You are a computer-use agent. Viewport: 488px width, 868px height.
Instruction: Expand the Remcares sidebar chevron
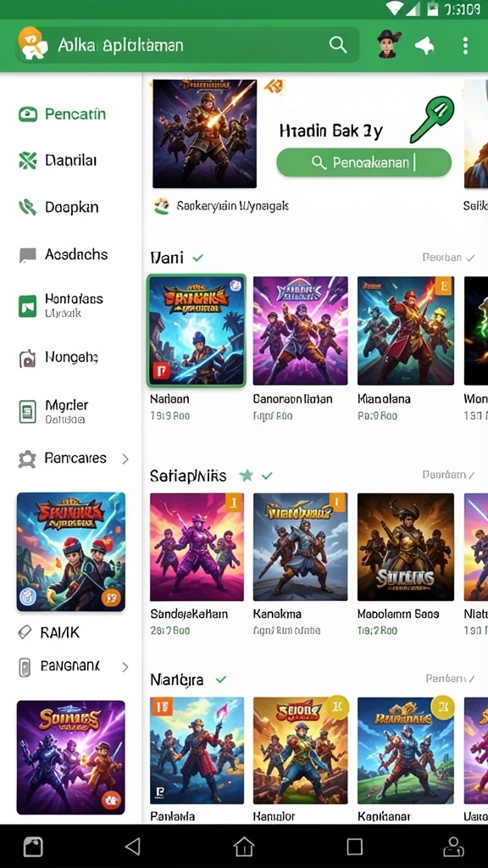coord(125,459)
